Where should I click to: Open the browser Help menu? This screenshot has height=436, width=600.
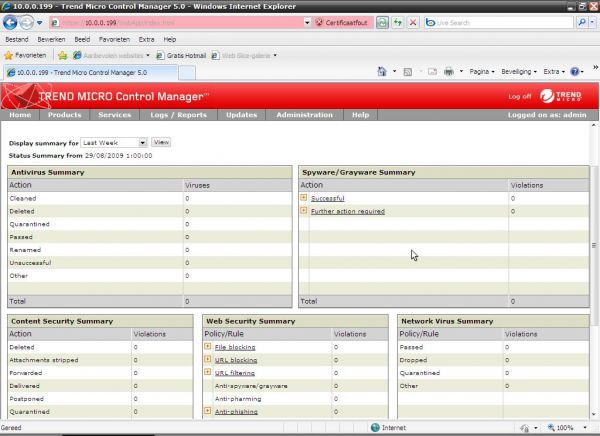[x=170, y=39]
